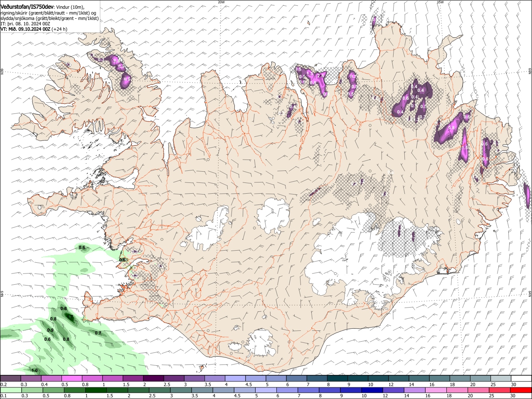Screen dimensions: 532x399
Task: Pick the darkest purple swatch above label 2 in the top legend
Action: (153, 379)
